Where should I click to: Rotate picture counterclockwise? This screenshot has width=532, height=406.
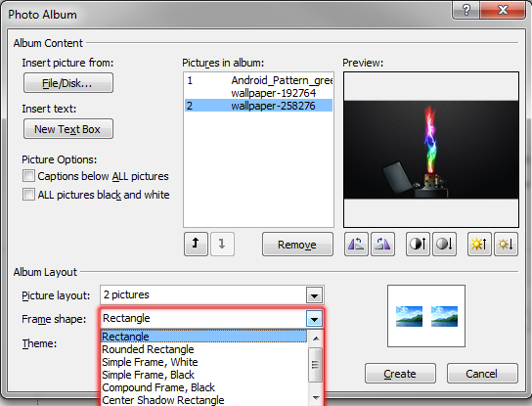[356, 244]
